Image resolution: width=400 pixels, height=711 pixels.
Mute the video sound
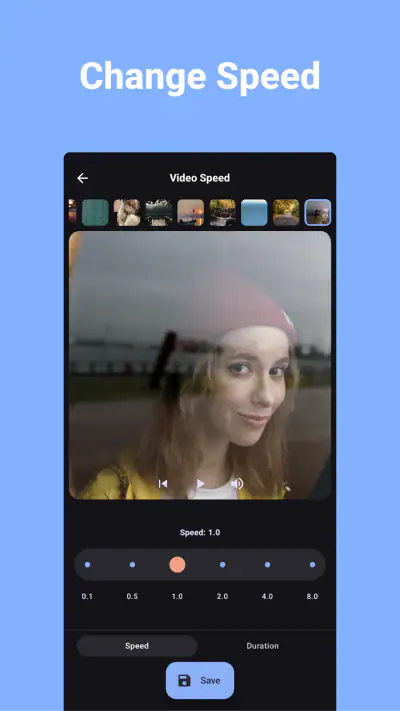(237, 484)
